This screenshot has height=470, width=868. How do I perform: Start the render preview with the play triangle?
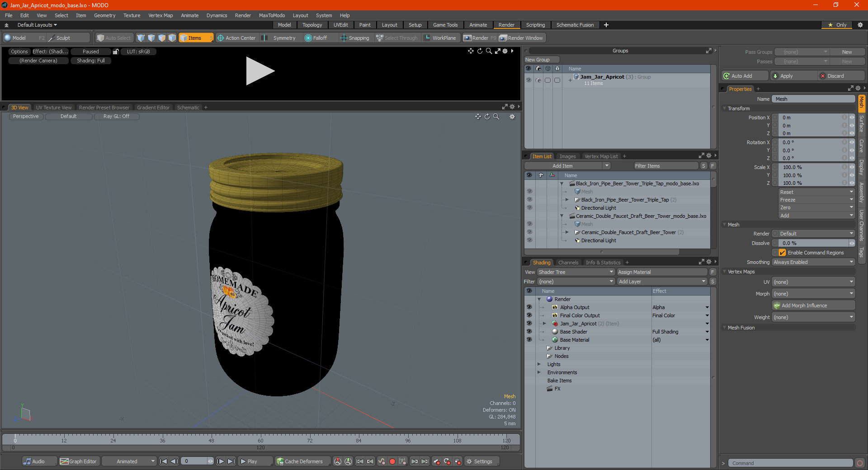[260, 71]
